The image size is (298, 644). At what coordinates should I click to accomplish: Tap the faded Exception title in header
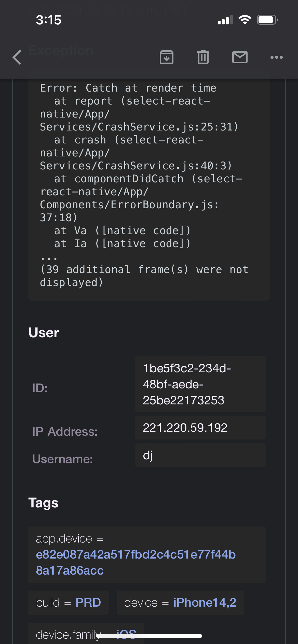(x=61, y=50)
